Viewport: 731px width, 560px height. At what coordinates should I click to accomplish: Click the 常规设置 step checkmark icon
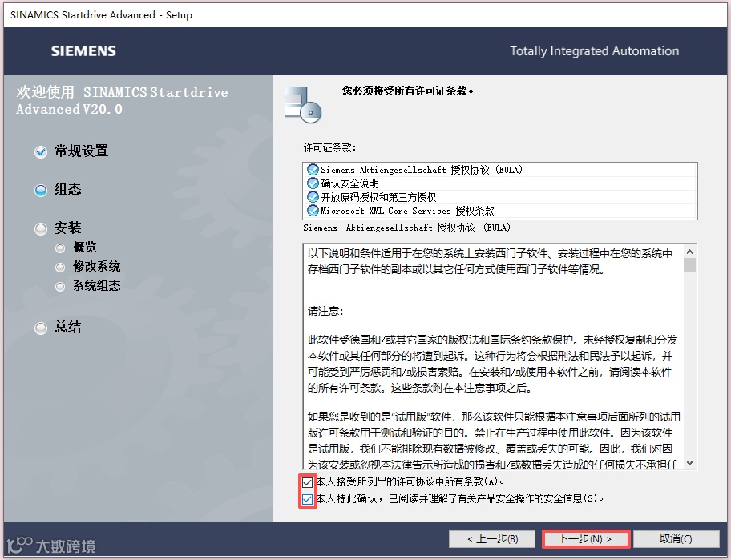point(41,152)
